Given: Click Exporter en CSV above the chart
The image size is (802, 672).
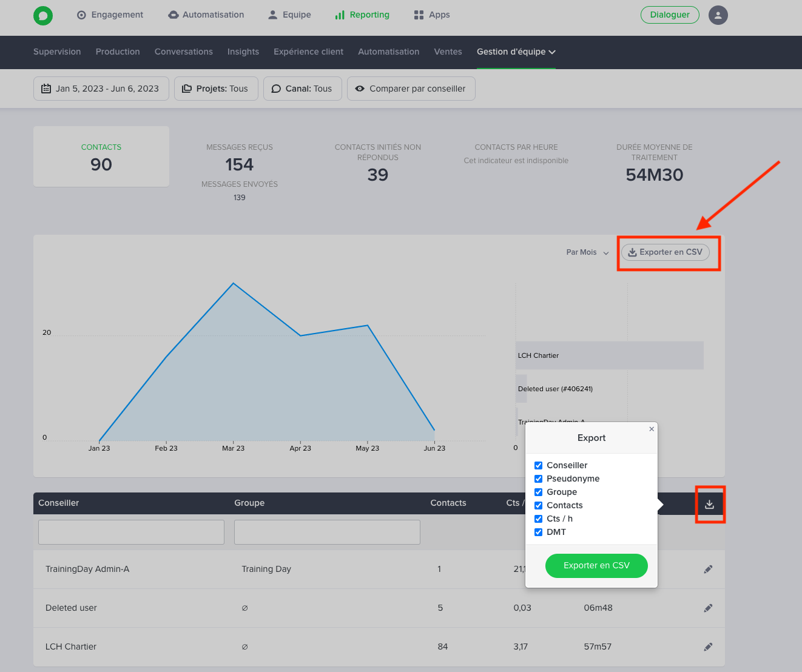Looking at the screenshot, I should pos(666,252).
